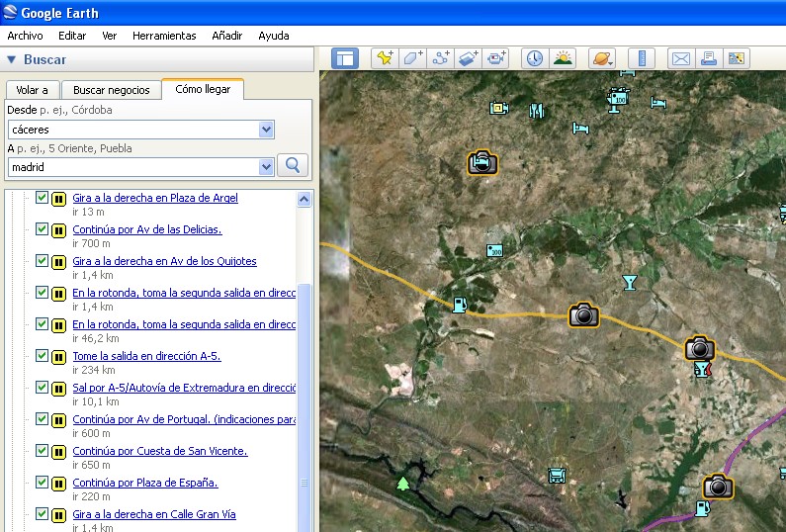The height and width of the screenshot is (532, 786).
Task: Show historical imagery clock icon
Action: click(535, 58)
